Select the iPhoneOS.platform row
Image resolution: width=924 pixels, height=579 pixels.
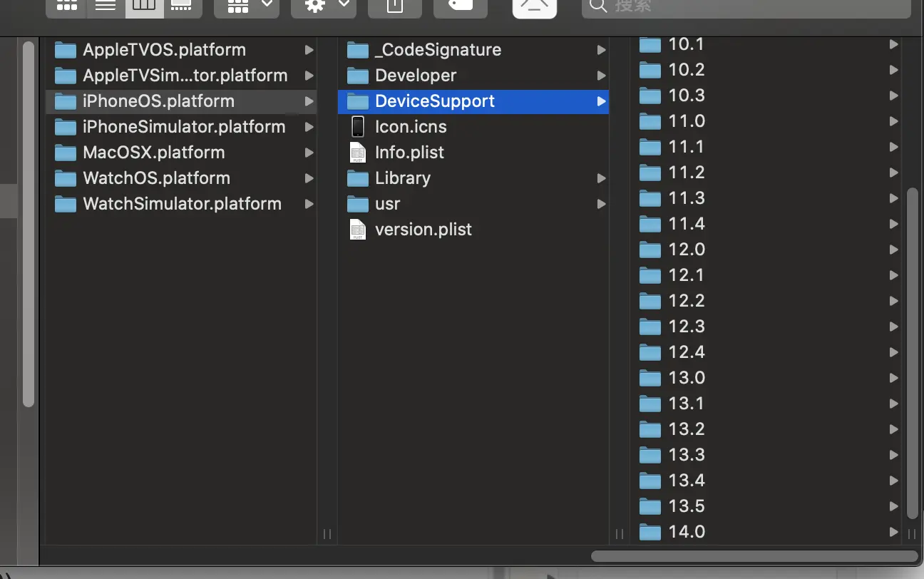coord(181,101)
